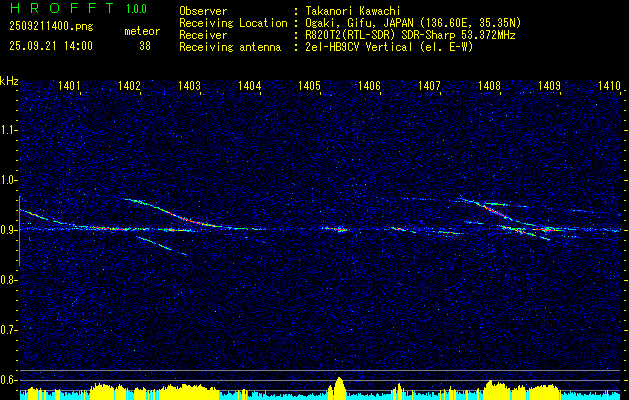The height and width of the screenshot is (400, 629).
Task: Click the red descending echo trace near 1408
Action: click(495, 212)
